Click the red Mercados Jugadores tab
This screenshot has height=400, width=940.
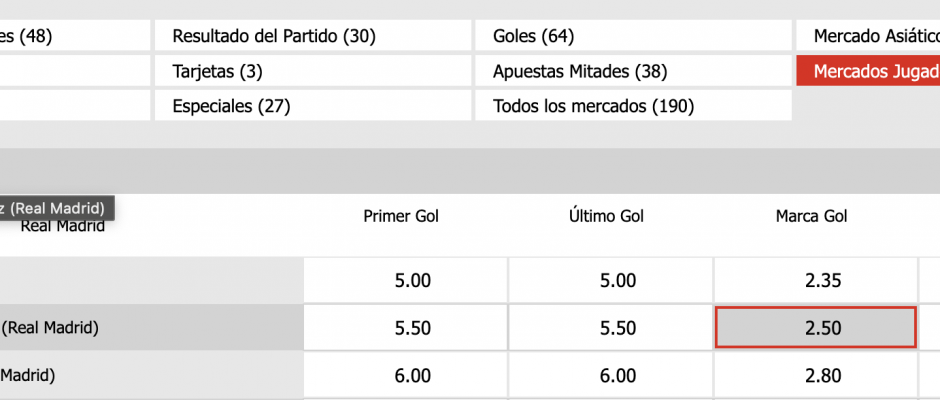point(868,72)
